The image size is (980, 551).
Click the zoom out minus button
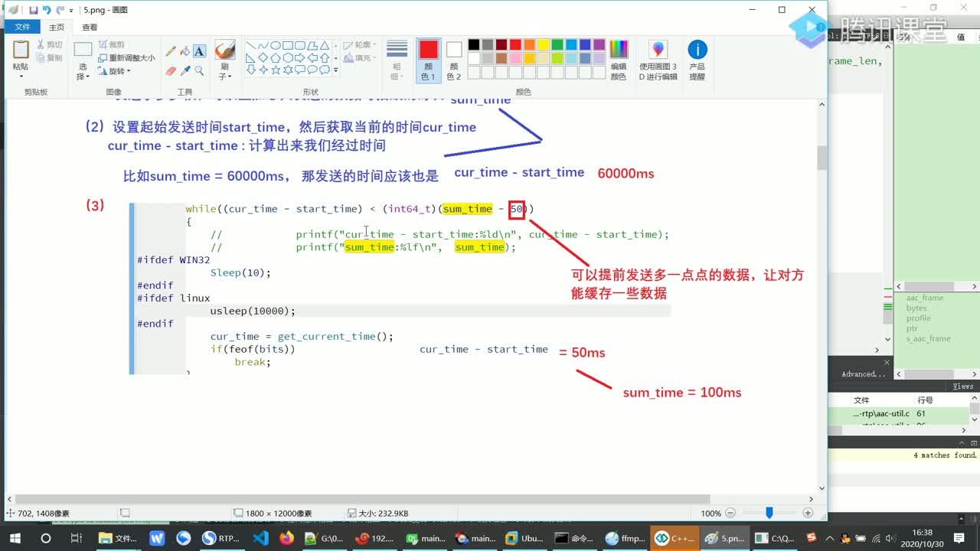[730, 513]
